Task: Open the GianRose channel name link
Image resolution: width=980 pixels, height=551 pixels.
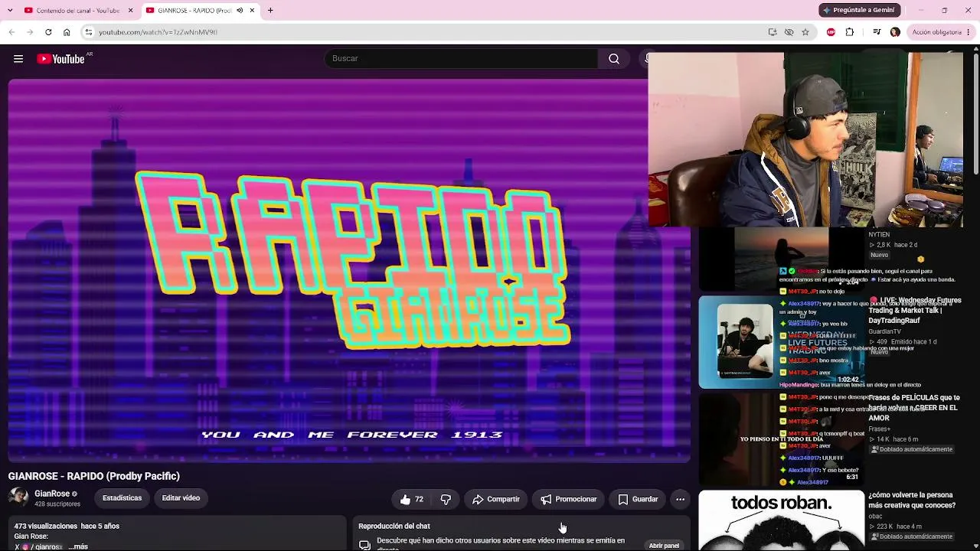Action: [x=52, y=494]
